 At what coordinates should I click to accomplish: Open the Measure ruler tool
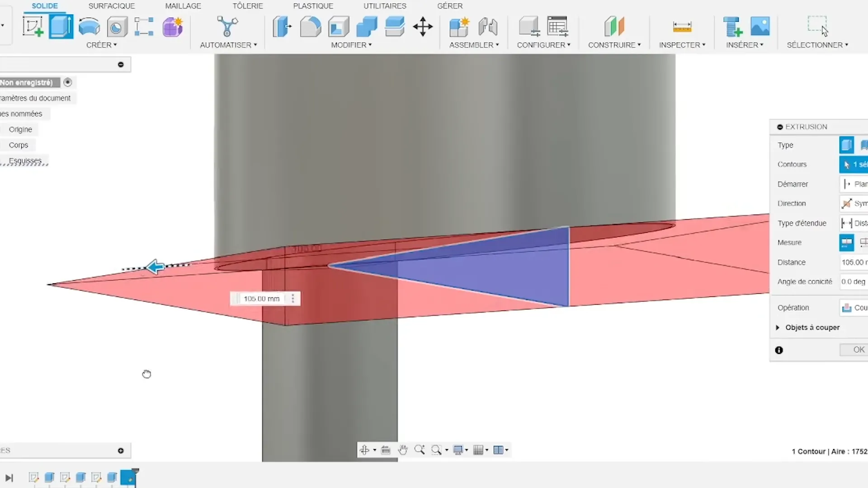[x=682, y=27]
